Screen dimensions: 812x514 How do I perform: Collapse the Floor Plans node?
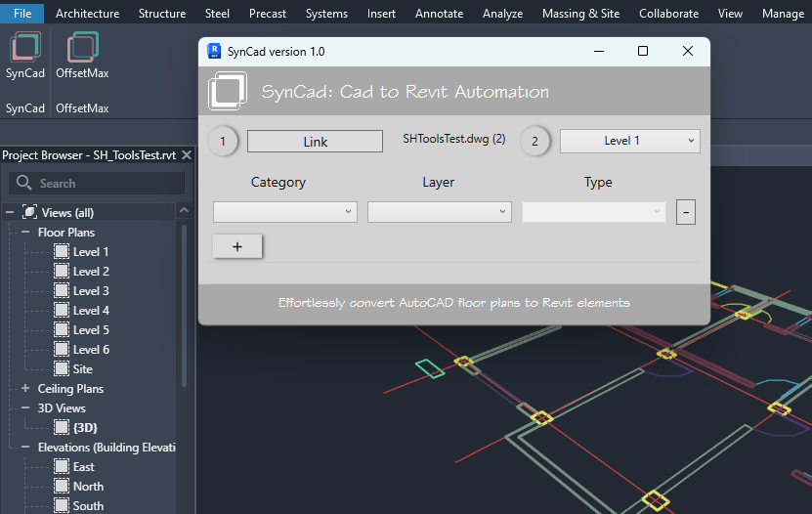point(25,232)
